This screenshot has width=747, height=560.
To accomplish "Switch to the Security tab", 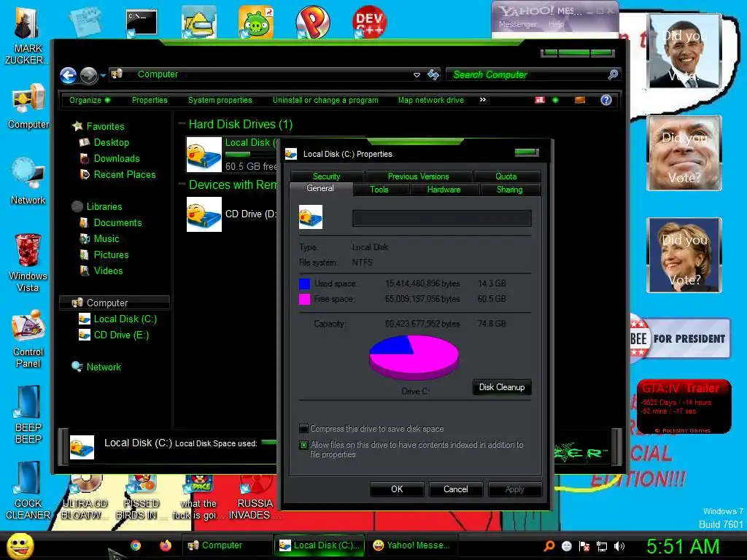I will 326,176.
